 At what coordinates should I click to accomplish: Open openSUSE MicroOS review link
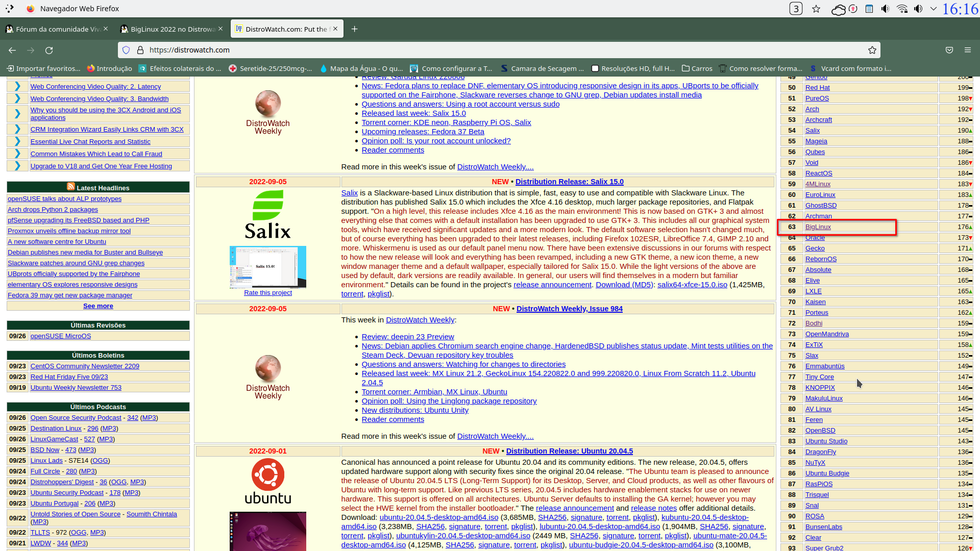click(60, 336)
